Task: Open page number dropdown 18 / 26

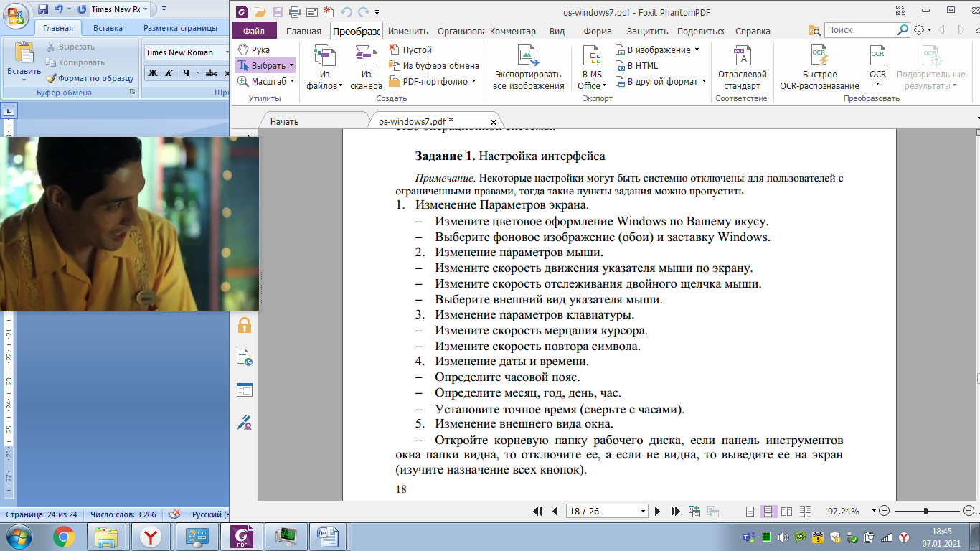Action: (643, 512)
